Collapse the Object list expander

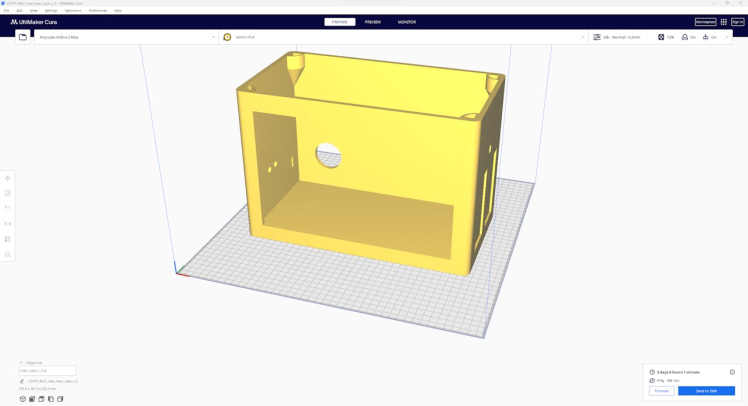click(21, 363)
